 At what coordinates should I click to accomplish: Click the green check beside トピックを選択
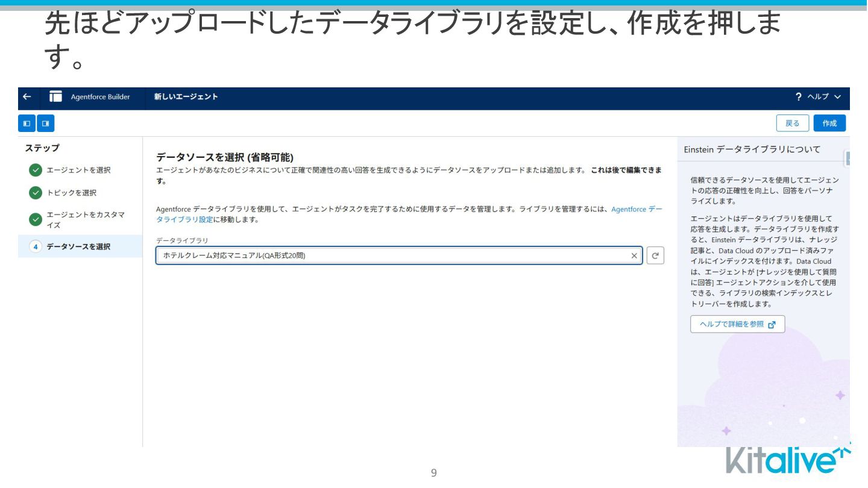pyautogui.click(x=36, y=193)
